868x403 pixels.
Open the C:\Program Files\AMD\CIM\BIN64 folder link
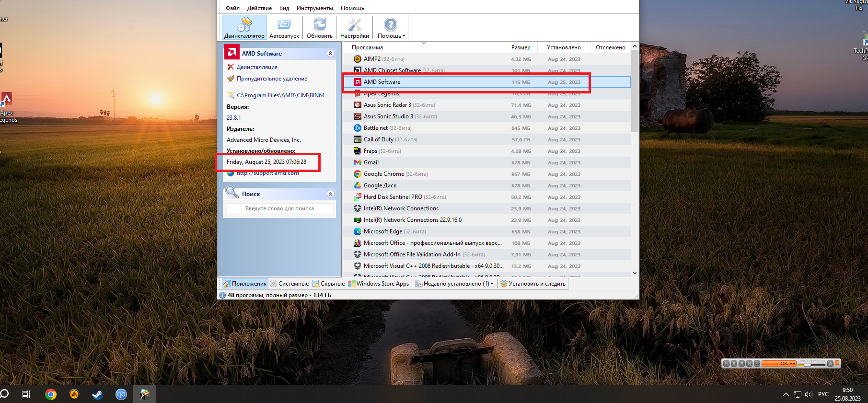click(280, 95)
